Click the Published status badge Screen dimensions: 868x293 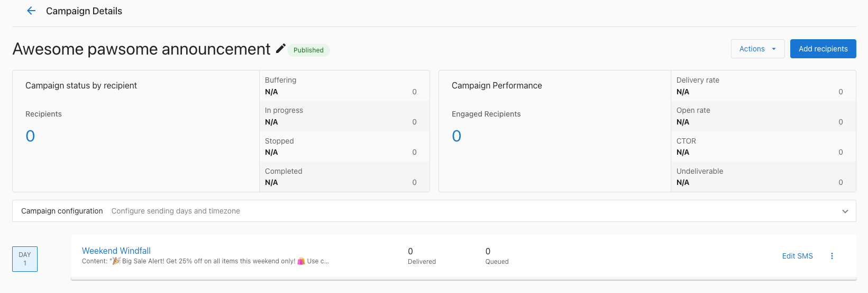tap(308, 50)
